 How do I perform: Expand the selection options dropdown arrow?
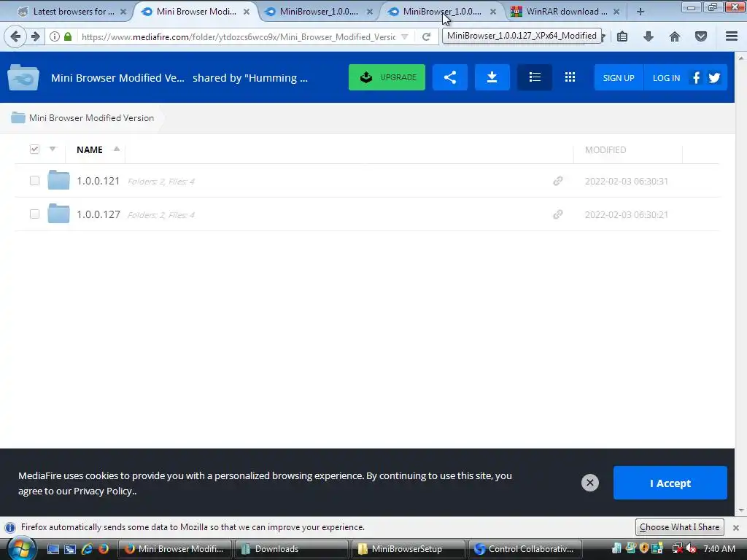(x=53, y=149)
